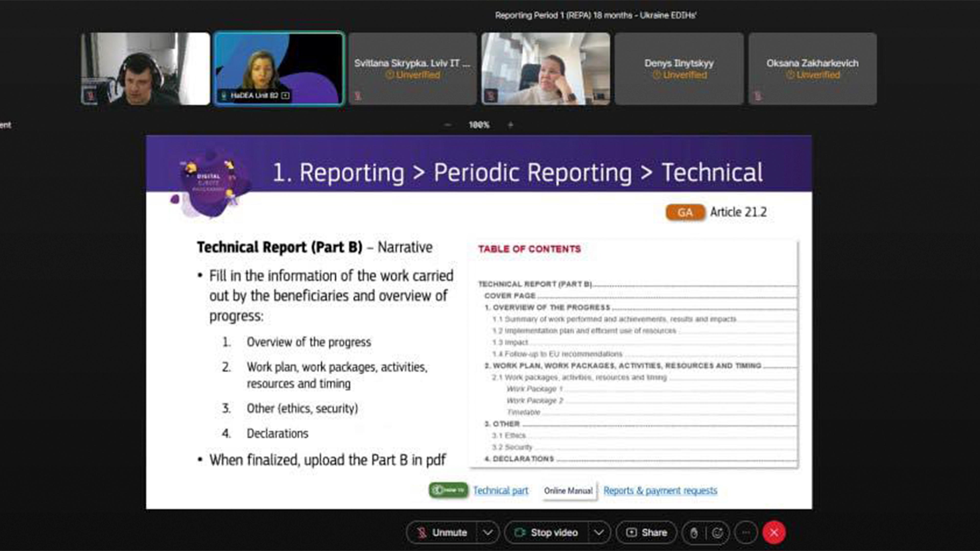980x551 pixels.
Task: Open the more options ellipsis button
Action: pos(746,533)
